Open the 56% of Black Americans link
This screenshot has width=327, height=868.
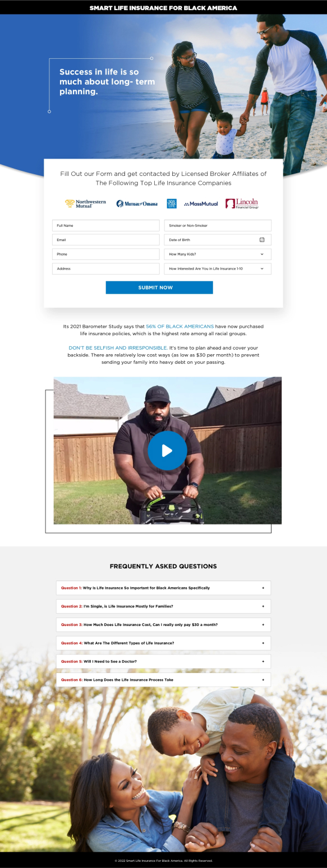click(179, 326)
